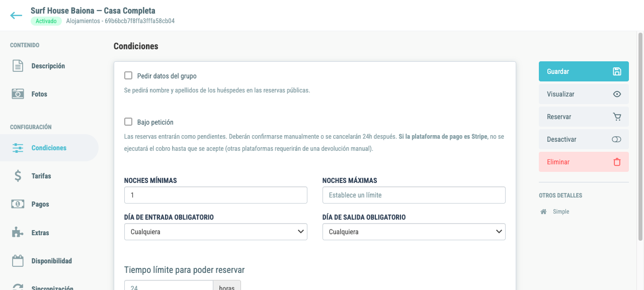
Task: Click the Noches mínimas input field
Action: click(216, 195)
